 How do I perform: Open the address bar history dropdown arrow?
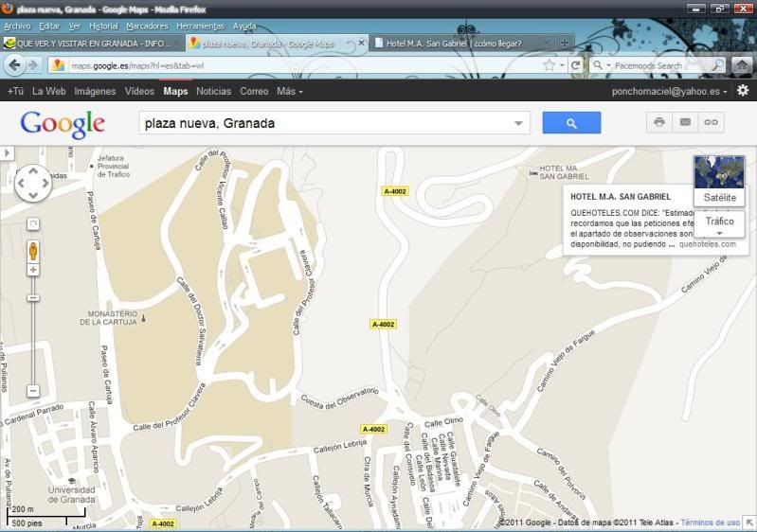pyautogui.click(x=563, y=65)
